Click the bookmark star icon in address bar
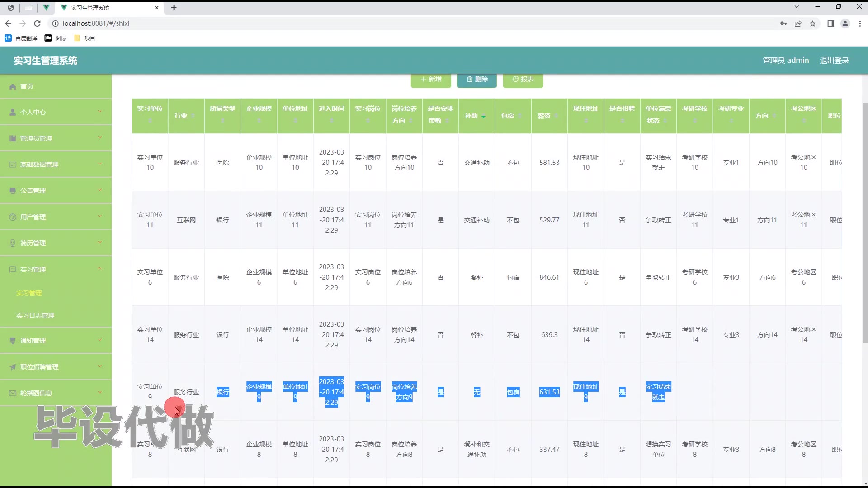 (x=812, y=23)
